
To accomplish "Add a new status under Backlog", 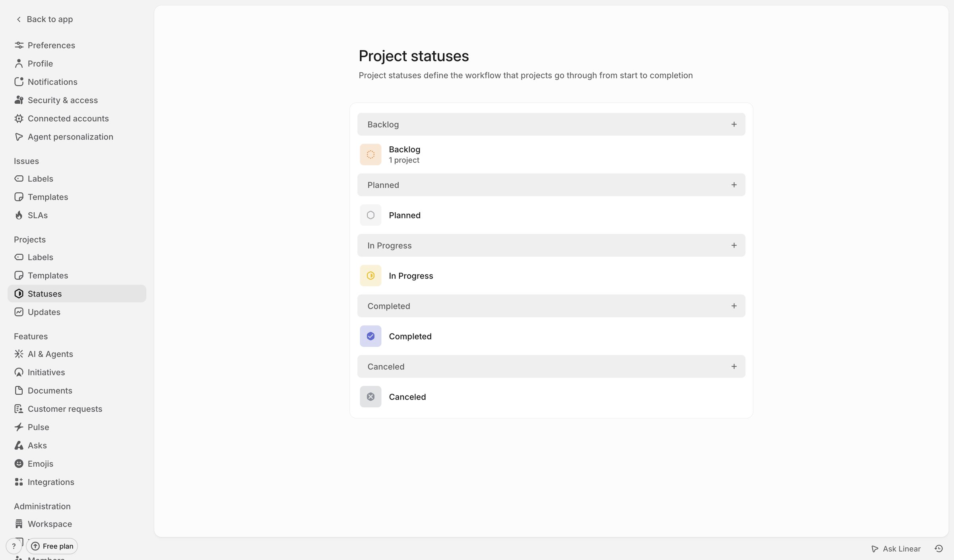I will coord(734,124).
